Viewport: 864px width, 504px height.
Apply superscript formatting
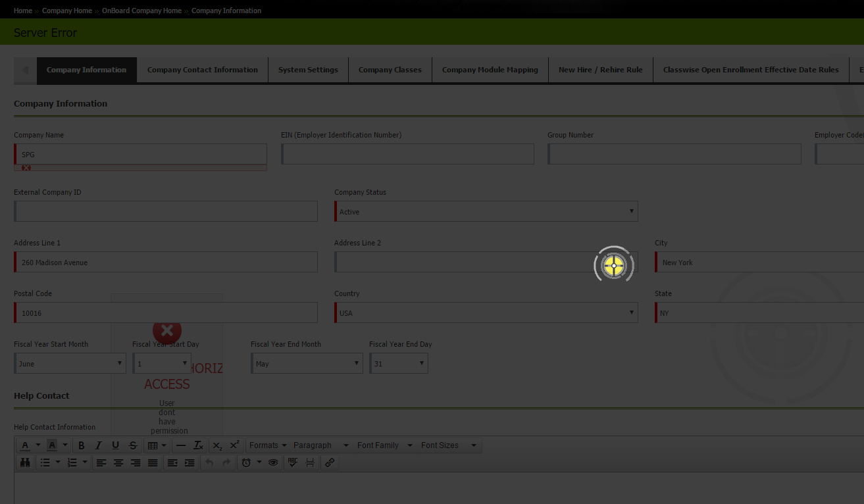(x=235, y=445)
